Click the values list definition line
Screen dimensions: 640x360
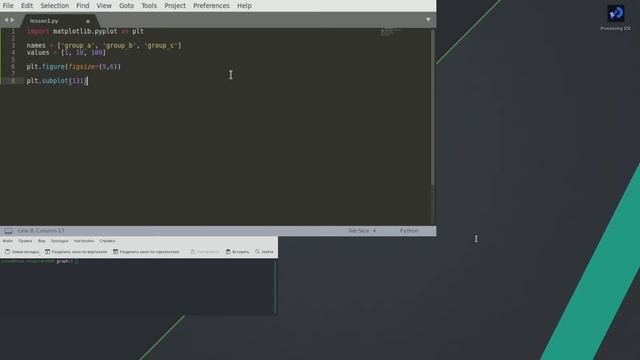click(x=66, y=53)
